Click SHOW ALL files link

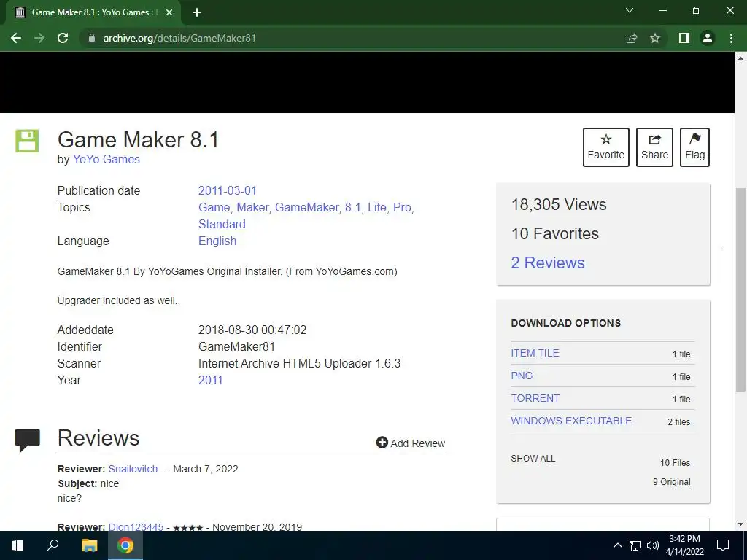pos(533,459)
